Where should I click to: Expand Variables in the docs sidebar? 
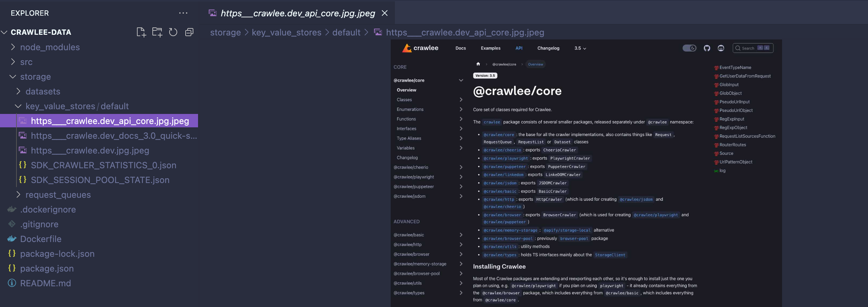[x=461, y=148]
